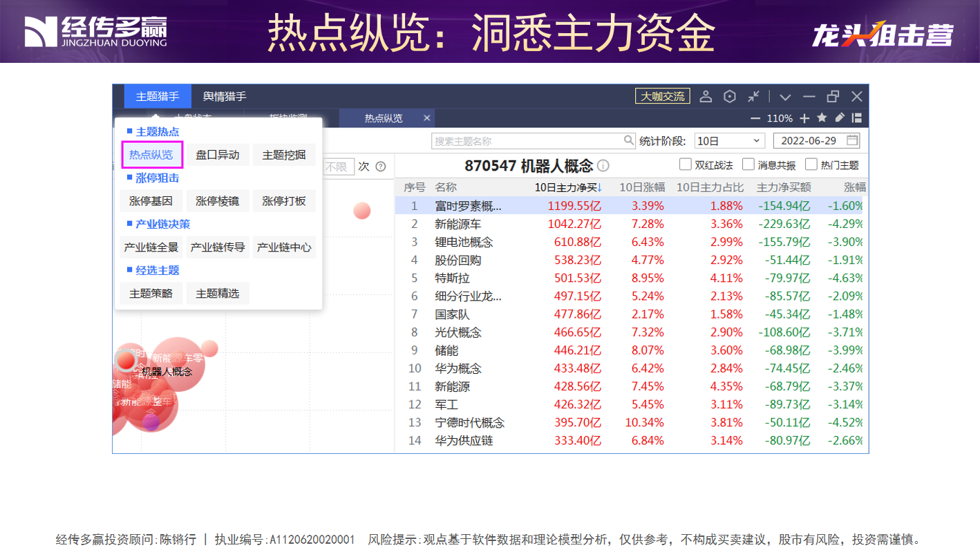Click sort arrow on 10日主力净买 column

[x=599, y=187]
